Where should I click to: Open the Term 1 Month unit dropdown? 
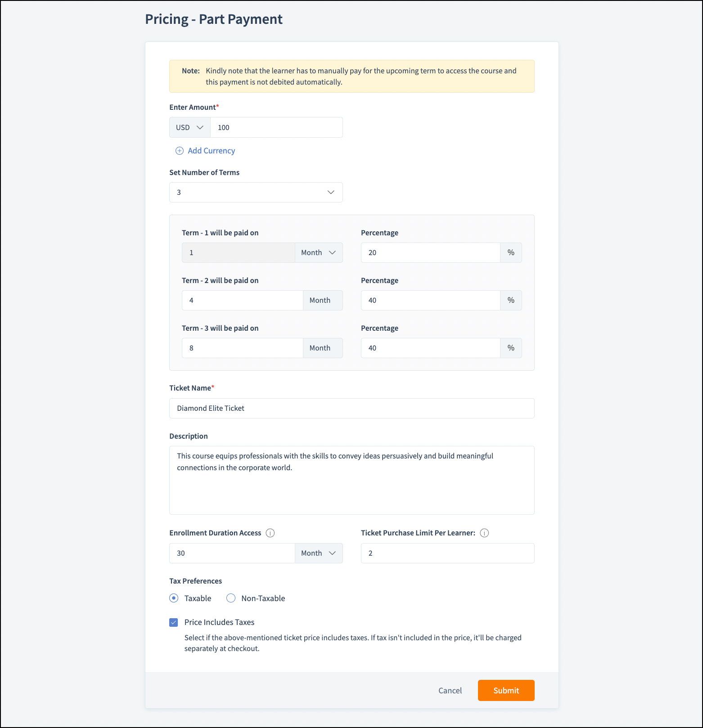click(319, 252)
